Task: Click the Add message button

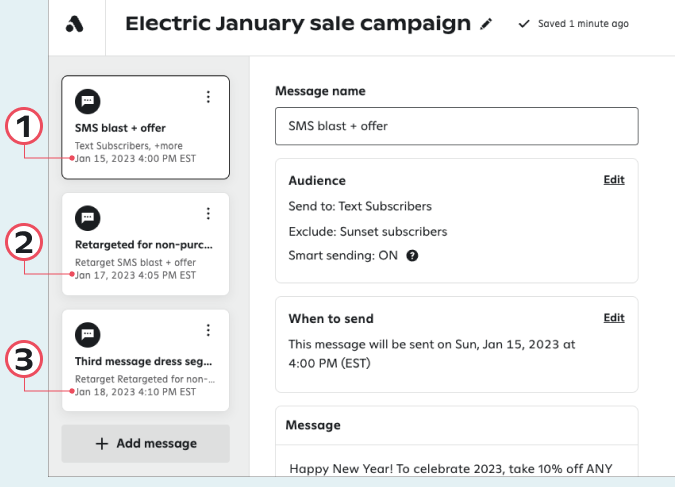Action: 146,444
